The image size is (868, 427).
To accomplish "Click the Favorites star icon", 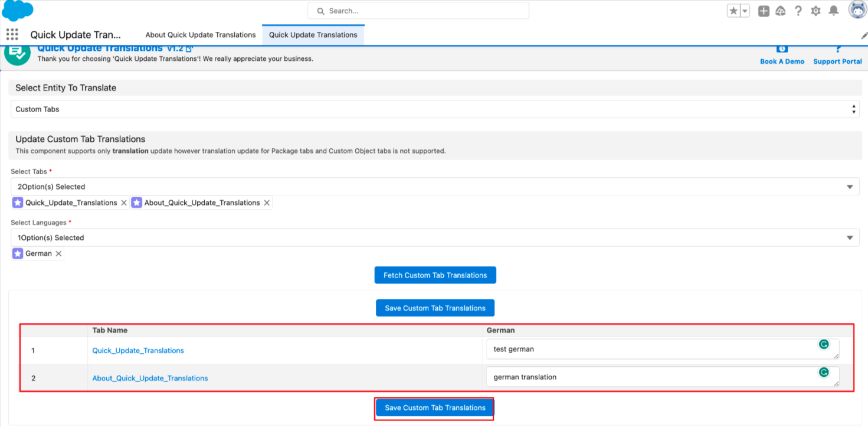I will click(733, 11).
